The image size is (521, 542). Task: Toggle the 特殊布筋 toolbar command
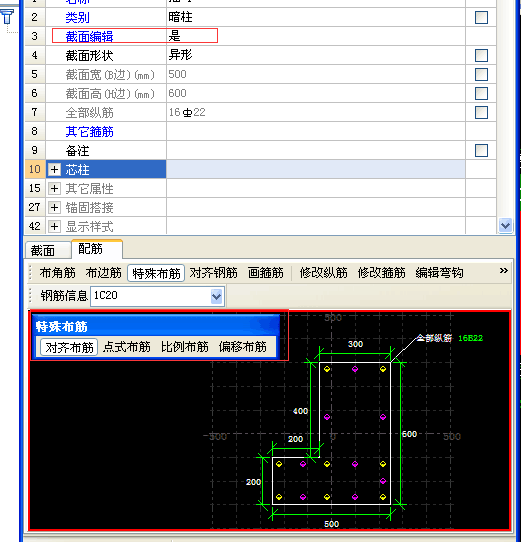(156, 273)
